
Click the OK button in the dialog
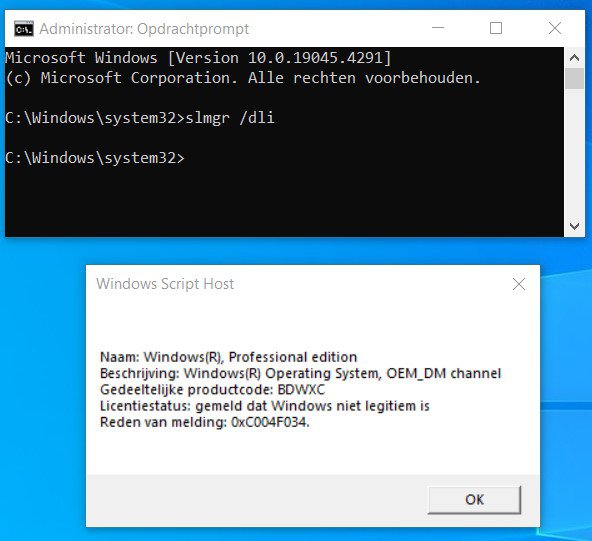click(474, 499)
